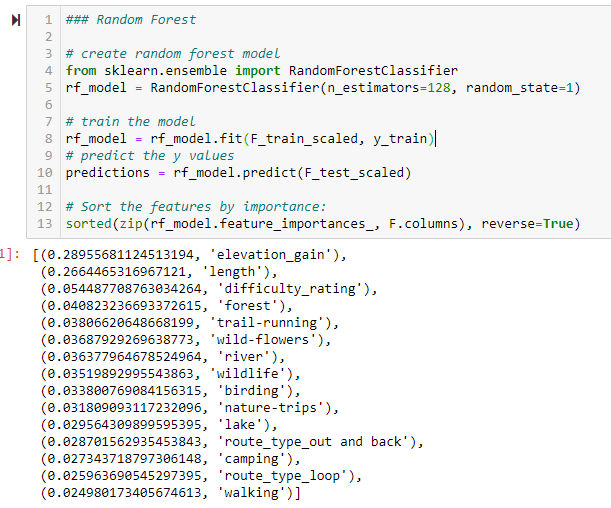The width and height of the screenshot is (611, 508).
Task: Click the 'trail-running' output row
Action: (190, 323)
